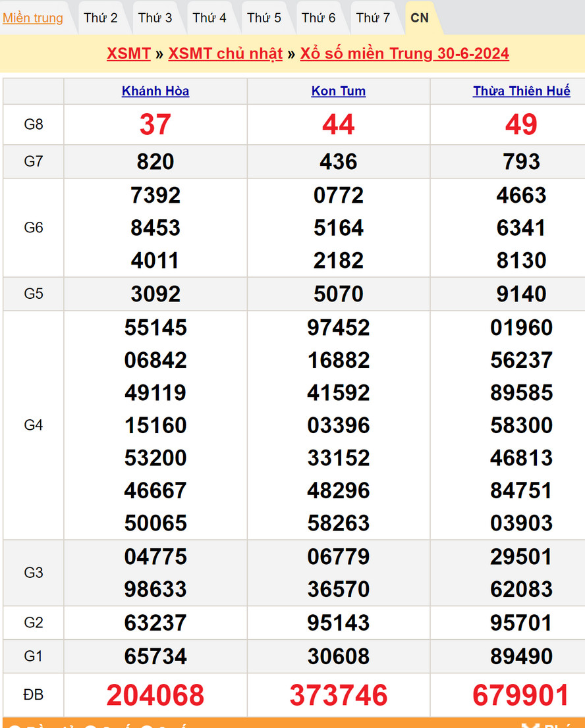Open the Thừa Thiên Huế province link

pyautogui.click(x=521, y=91)
